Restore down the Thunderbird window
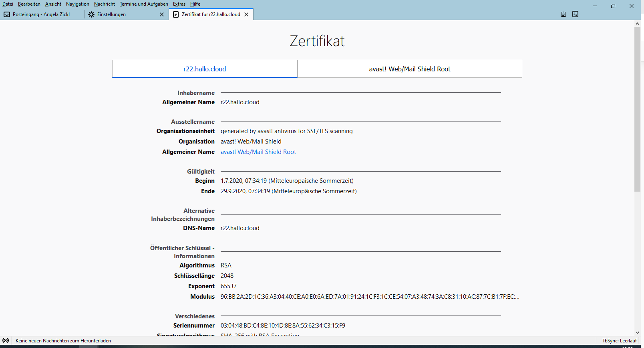The width and height of the screenshot is (644, 348). pyautogui.click(x=613, y=6)
